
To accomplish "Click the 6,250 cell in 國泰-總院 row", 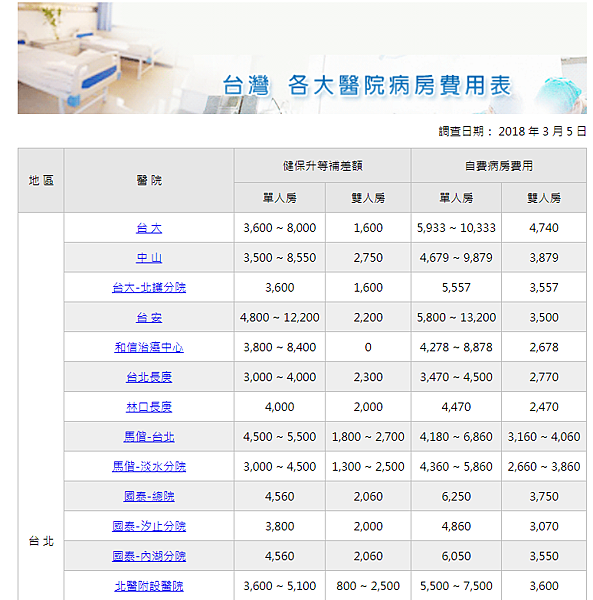I will 456,497.
